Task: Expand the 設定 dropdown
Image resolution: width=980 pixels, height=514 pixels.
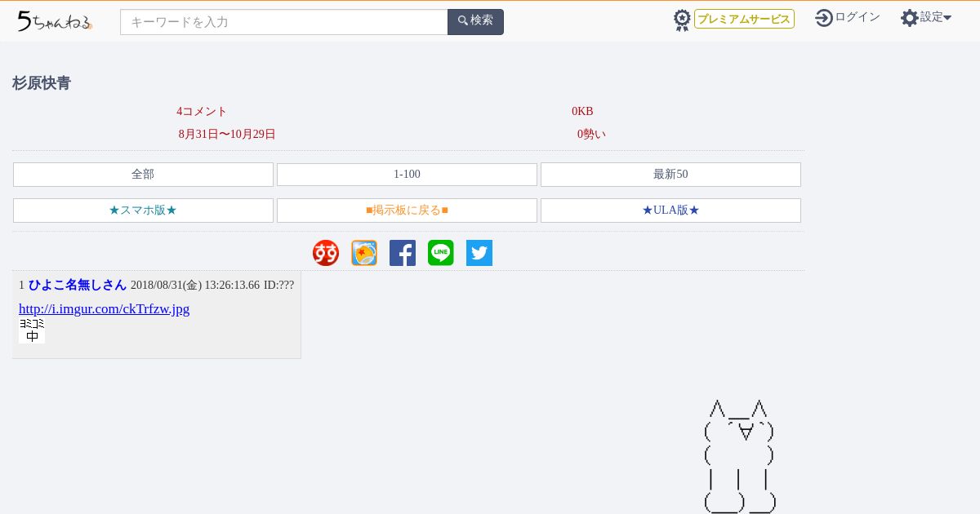Action: coord(936,17)
